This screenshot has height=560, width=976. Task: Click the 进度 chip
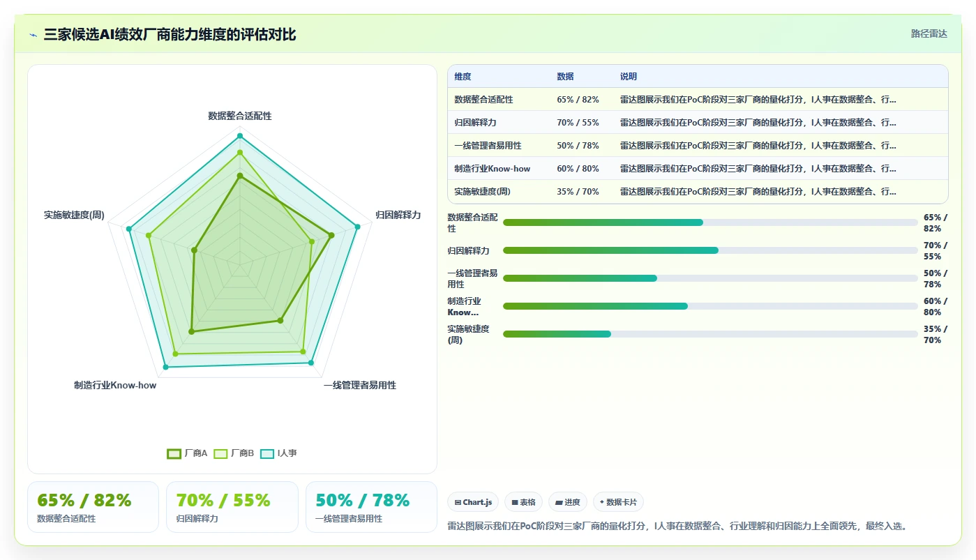[568, 502]
